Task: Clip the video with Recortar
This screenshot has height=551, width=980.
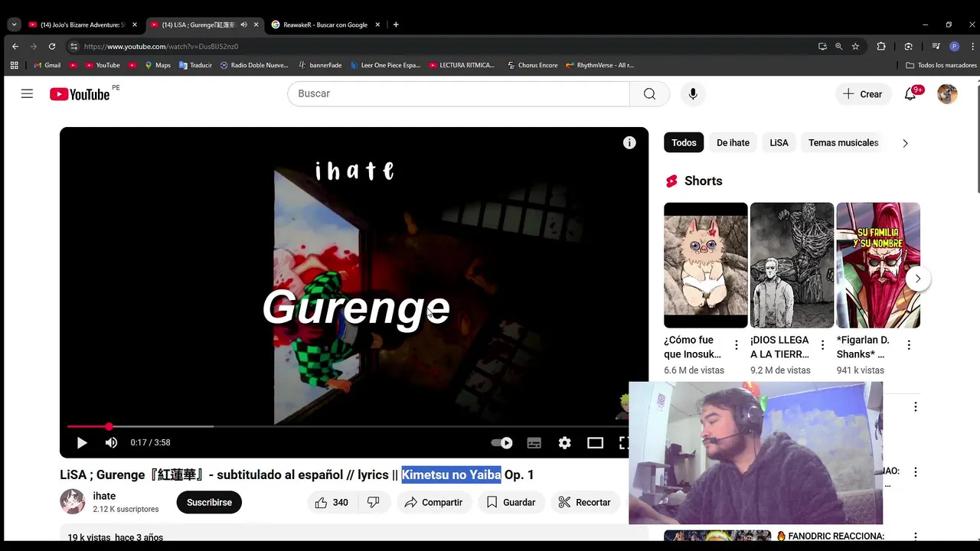Action: coord(584,502)
